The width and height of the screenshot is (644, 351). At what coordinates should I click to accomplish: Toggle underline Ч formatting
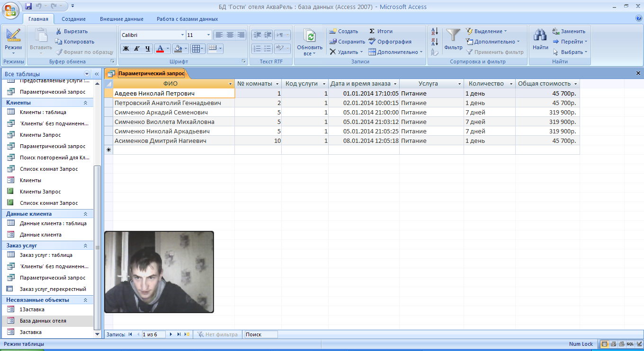[x=148, y=49]
